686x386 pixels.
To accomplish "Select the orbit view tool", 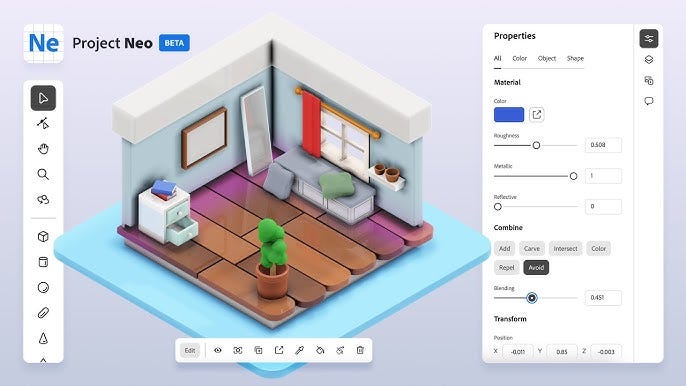I will pos(43,200).
